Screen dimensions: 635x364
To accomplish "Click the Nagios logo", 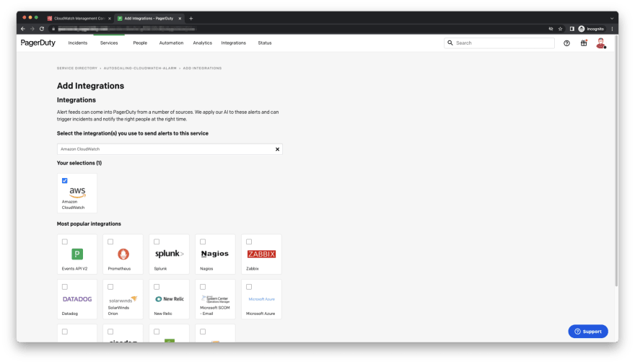I will pyautogui.click(x=215, y=254).
